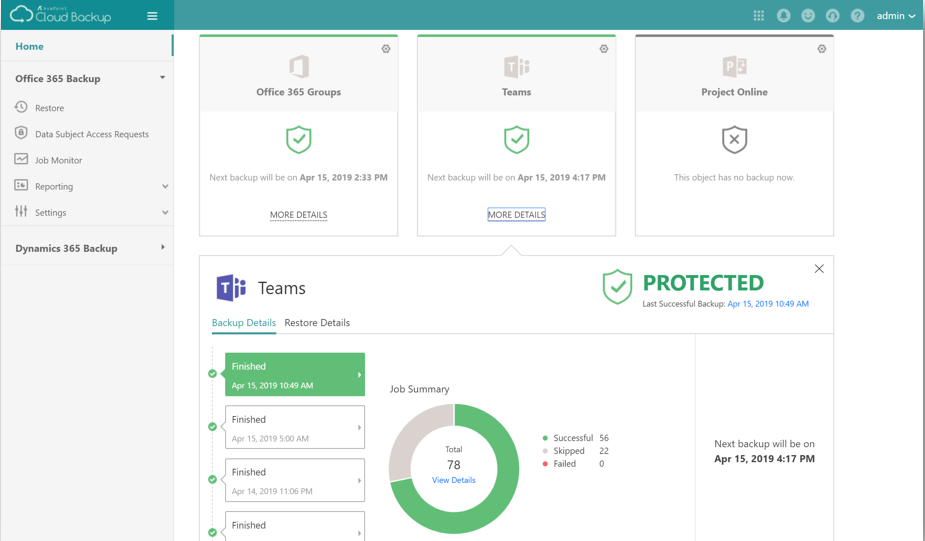Click MORE DETAILS under Office 365 Groups
This screenshot has width=925, height=541.
coord(299,215)
